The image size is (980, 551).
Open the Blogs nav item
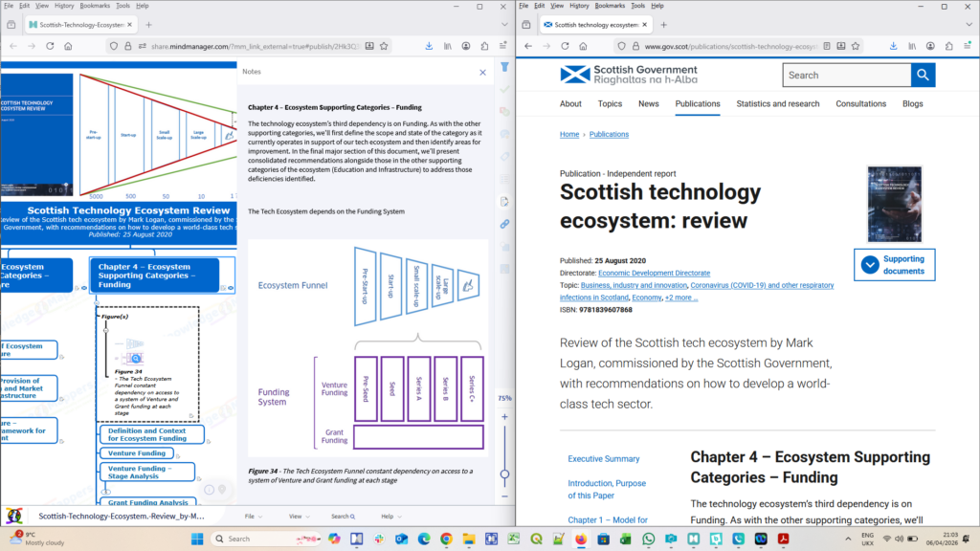[x=912, y=103]
